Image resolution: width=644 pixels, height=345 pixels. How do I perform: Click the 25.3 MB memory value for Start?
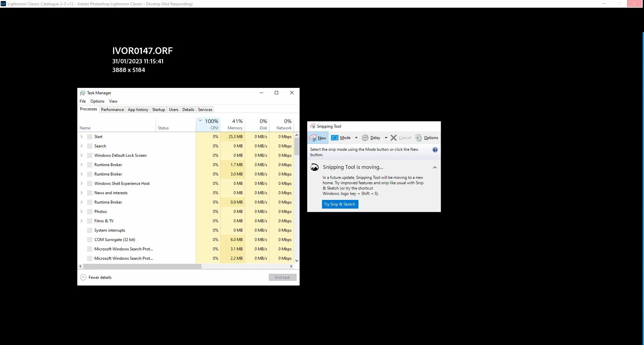point(236,137)
